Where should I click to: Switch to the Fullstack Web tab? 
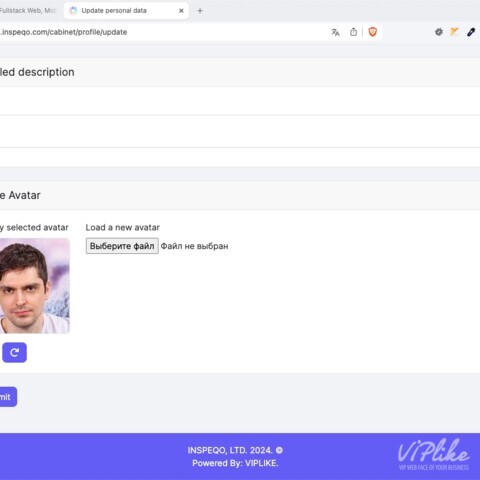pyautogui.click(x=28, y=11)
